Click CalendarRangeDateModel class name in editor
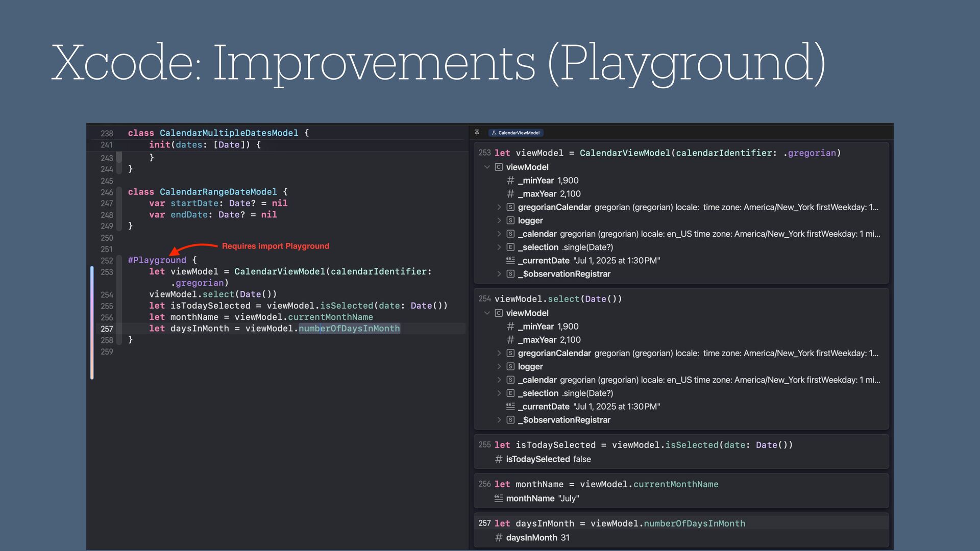Screen dimensions: 980x551 point(218,192)
